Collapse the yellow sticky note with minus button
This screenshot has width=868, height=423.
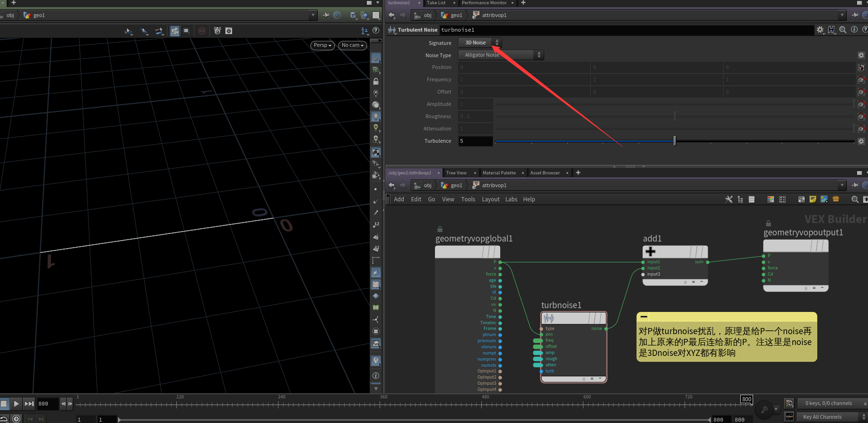[644, 317]
